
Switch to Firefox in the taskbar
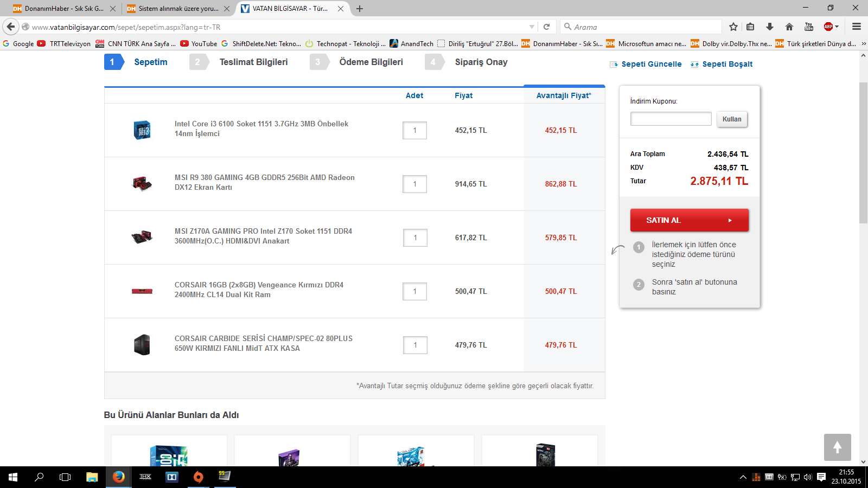118,477
